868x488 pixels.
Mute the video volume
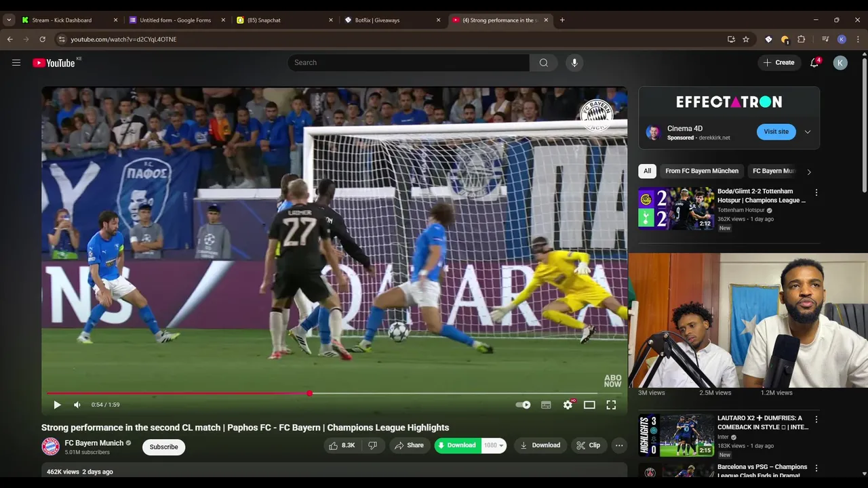pyautogui.click(x=77, y=405)
